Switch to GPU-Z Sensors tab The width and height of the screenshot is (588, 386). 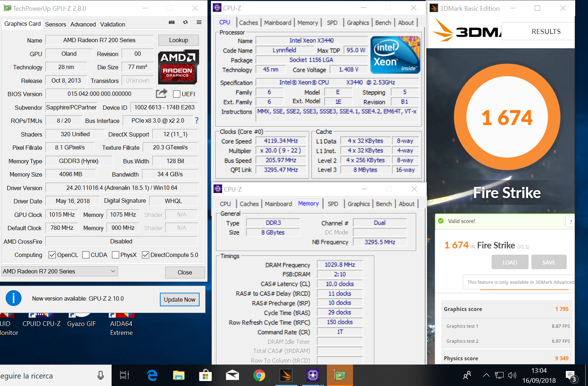[55, 24]
